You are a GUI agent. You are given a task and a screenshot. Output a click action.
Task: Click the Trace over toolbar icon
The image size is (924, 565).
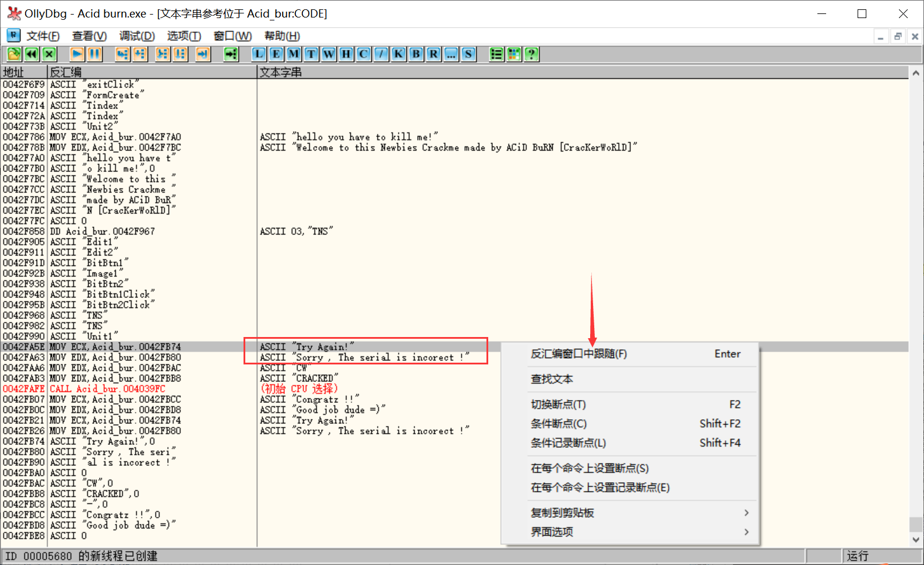[x=180, y=54]
